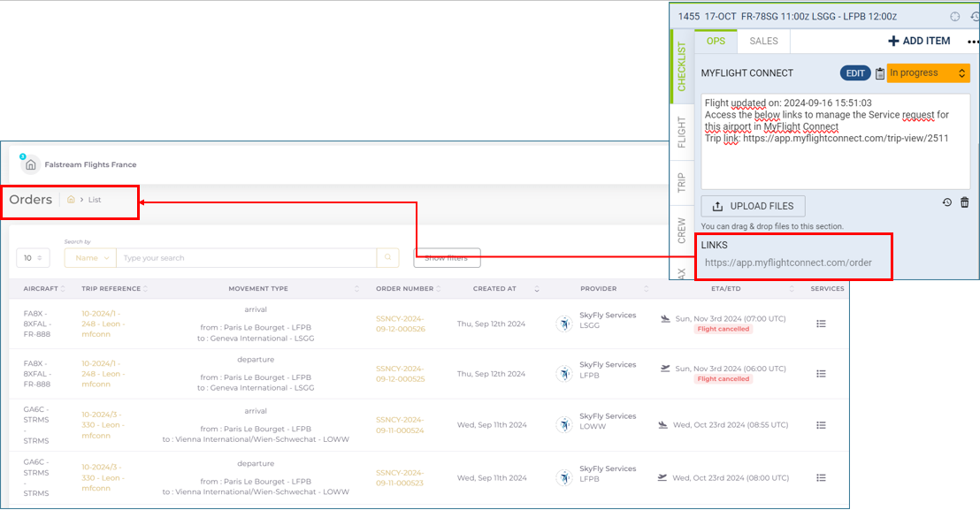
Task: Click the 'Wed, Oct 23rd 2024 (08:00 UTC)' cell
Action: point(731,477)
